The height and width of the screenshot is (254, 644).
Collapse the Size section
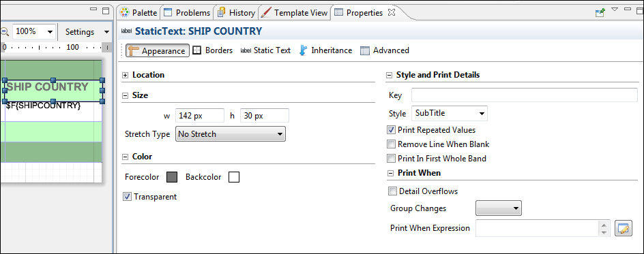126,95
